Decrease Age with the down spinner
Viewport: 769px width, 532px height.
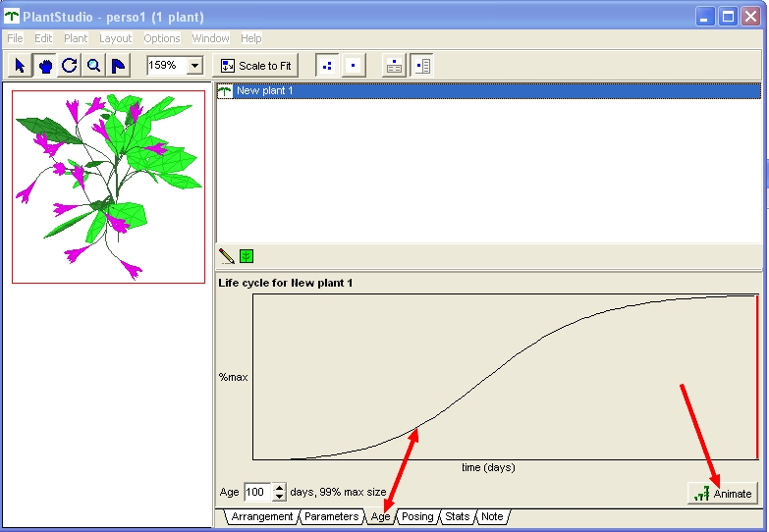click(x=279, y=497)
